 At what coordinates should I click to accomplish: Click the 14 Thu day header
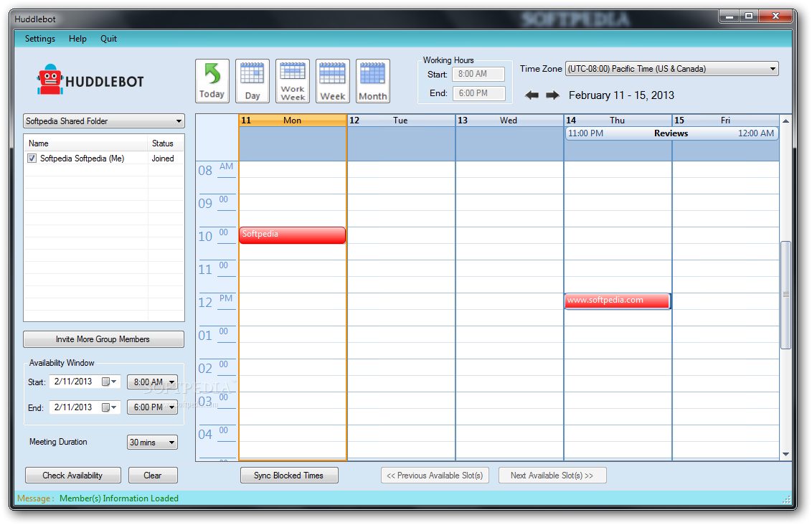[x=618, y=120]
